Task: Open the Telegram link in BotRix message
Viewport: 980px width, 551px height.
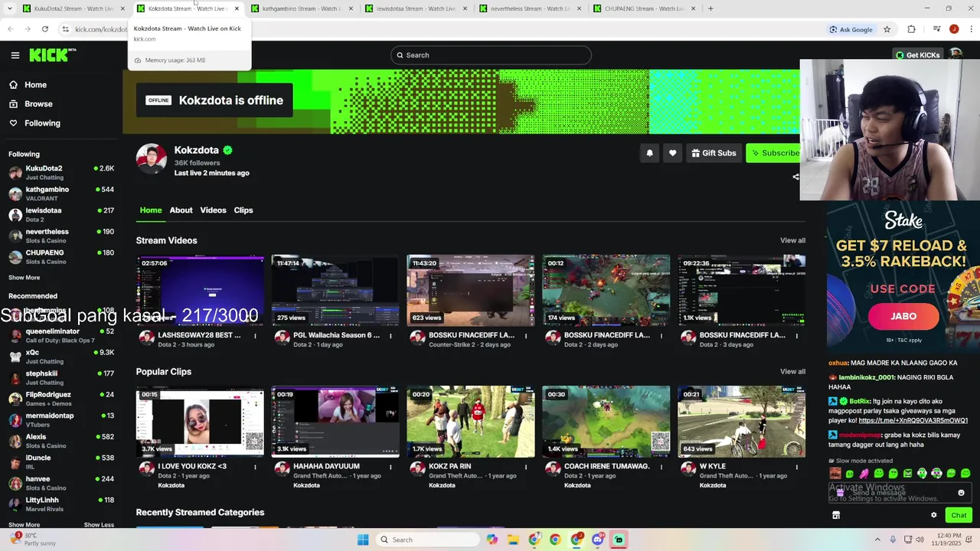Action: (x=913, y=420)
